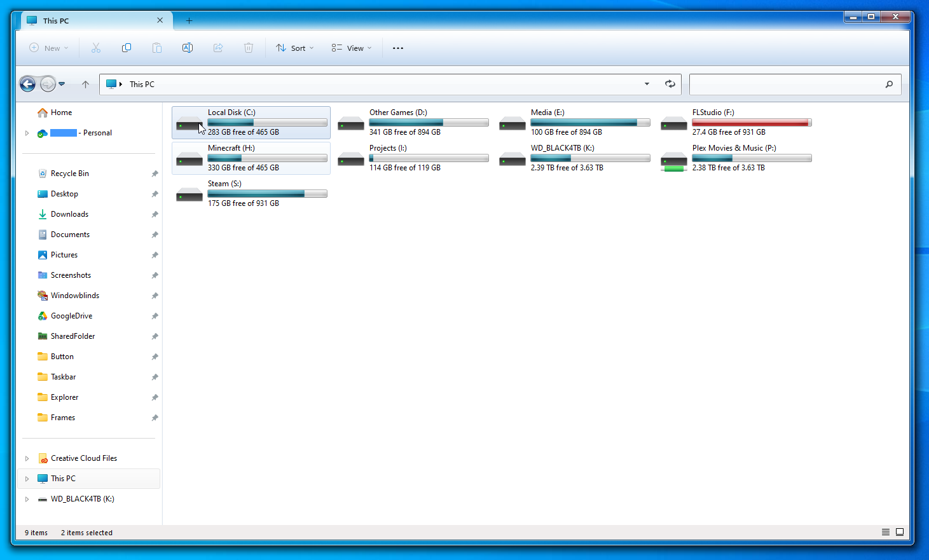This screenshot has height=560, width=929.
Task: Click the FLStudio (F:) red usage bar
Action: pyautogui.click(x=752, y=123)
